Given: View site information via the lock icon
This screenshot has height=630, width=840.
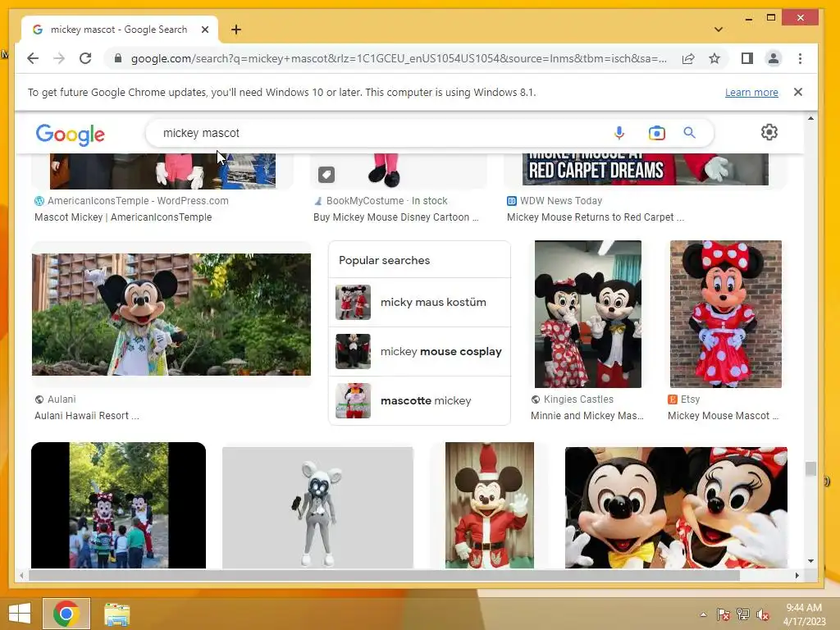Looking at the screenshot, I should click(118, 58).
